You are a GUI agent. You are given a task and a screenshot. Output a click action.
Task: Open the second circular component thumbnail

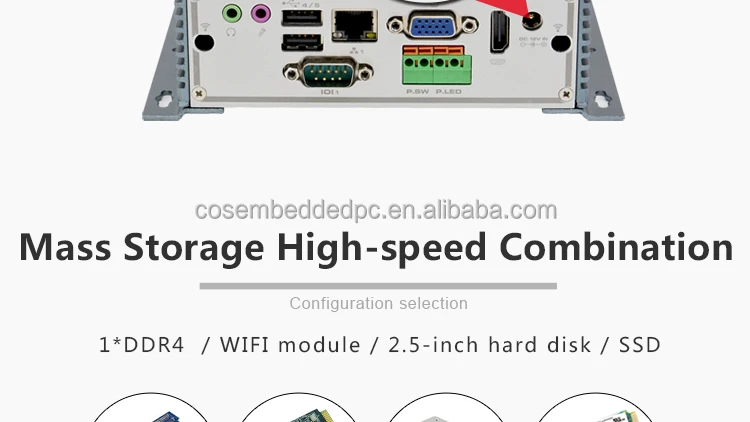pyautogui.click(x=298, y=408)
